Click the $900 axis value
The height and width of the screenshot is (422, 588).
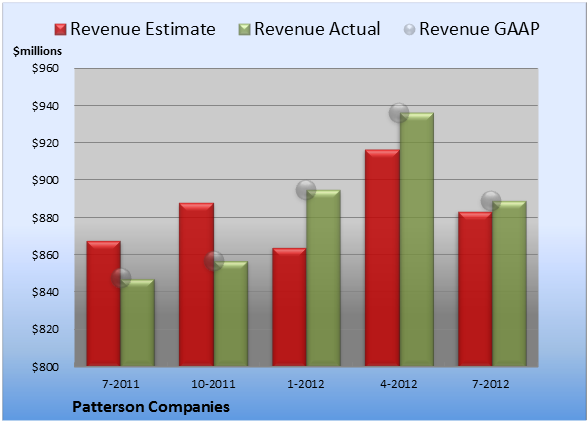pyautogui.click(x=45, y=180)
